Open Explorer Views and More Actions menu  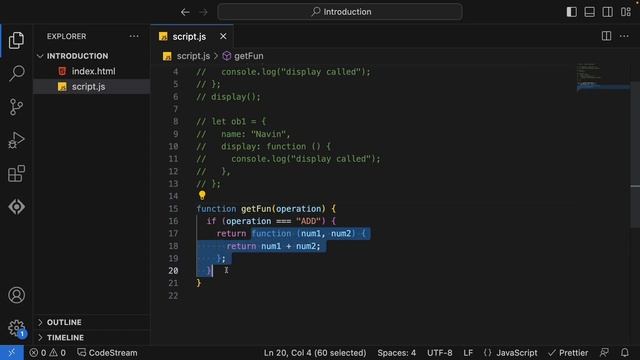pos(134,36)
